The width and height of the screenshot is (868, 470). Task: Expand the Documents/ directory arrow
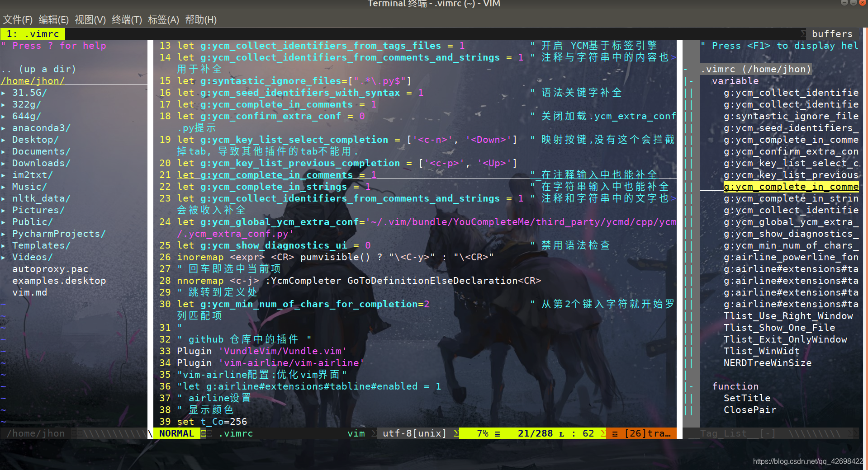[x=4, y=151]
